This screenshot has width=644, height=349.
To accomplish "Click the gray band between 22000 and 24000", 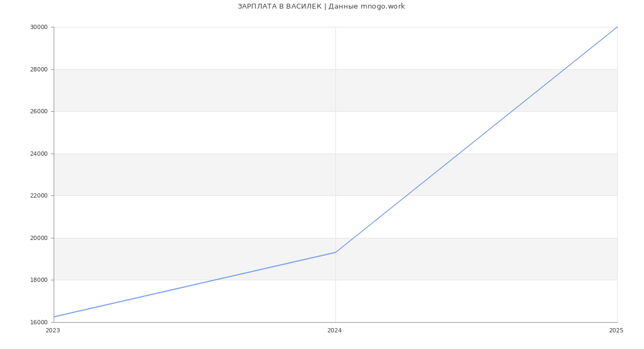I will (x=215, y=174).
